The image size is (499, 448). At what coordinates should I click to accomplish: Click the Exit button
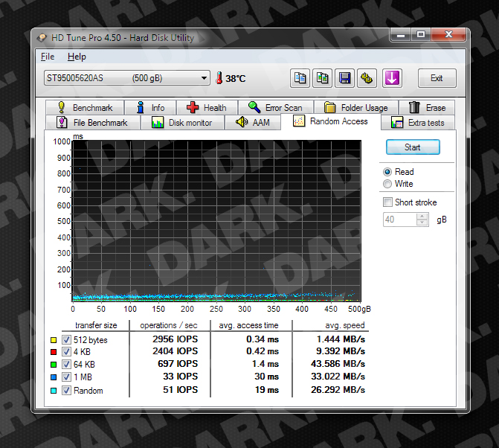pos(437,78)
